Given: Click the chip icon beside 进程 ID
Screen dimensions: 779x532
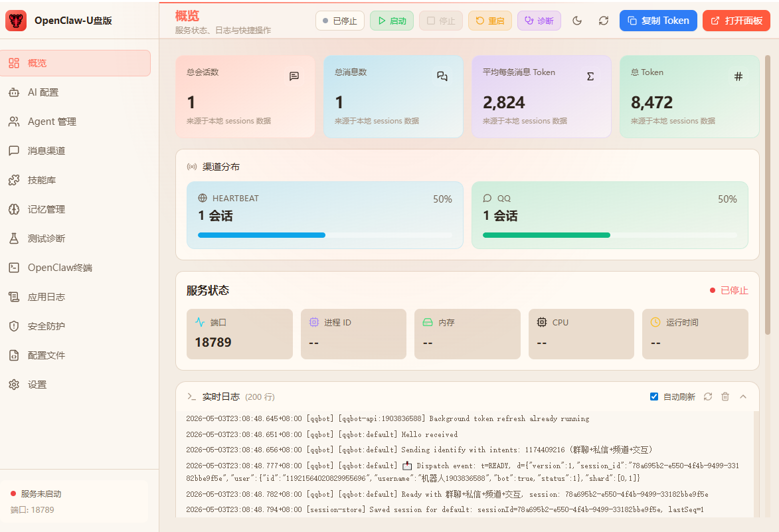Looking at the screenshot, I should coord(314,322).
